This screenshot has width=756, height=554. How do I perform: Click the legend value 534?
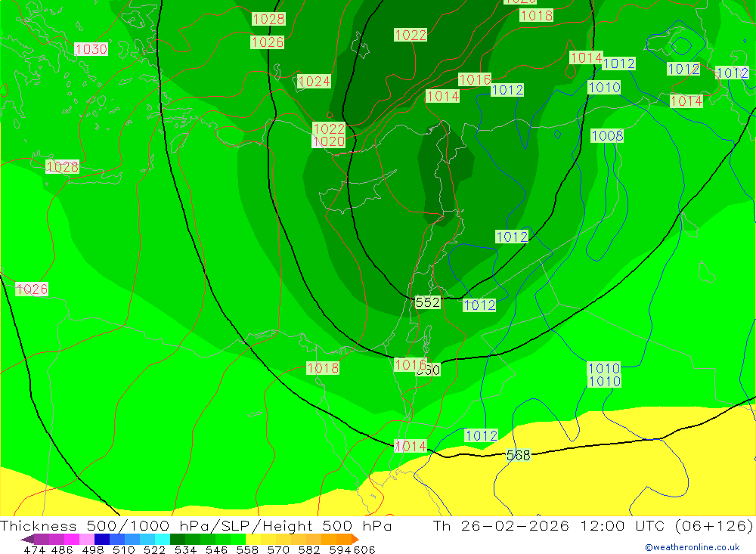(x=185, y=549)
